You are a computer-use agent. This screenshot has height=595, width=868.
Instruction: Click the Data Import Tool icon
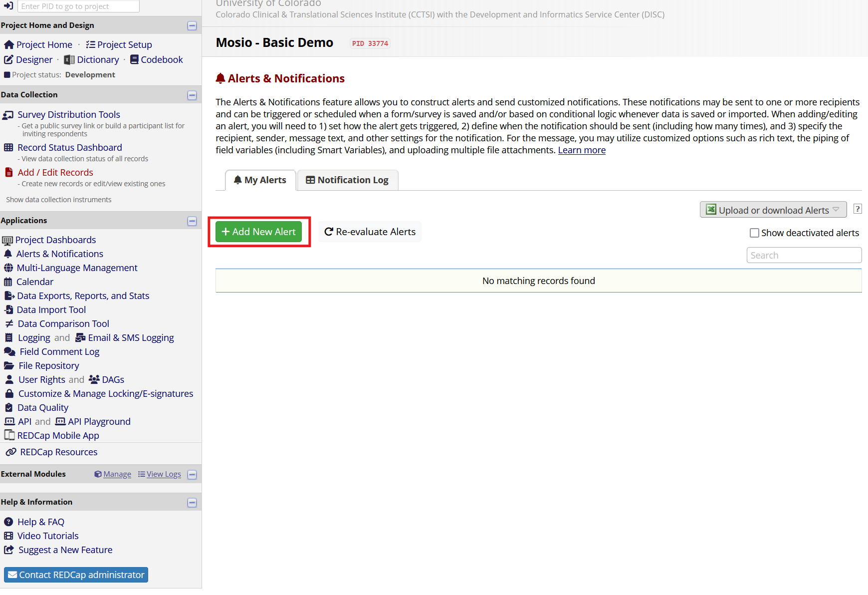coord(8,309)
